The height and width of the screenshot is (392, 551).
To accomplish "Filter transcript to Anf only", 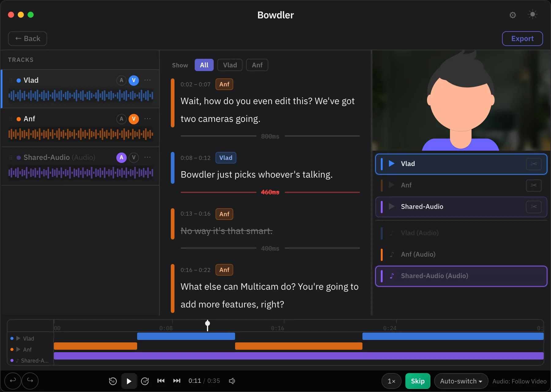I will (257, 65).
